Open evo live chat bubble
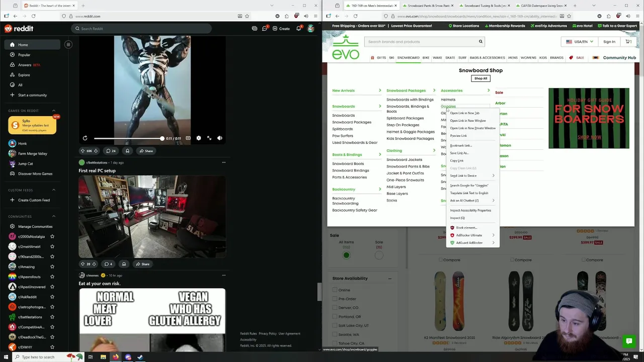The height and width of the screenshot is (362, 644). pos(628,341)
